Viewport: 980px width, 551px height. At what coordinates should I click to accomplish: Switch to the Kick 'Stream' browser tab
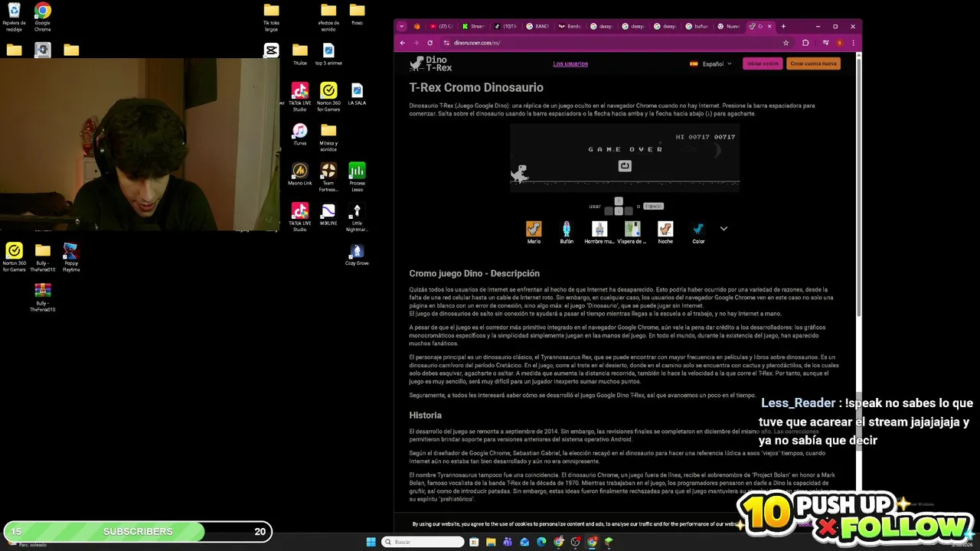475,26
